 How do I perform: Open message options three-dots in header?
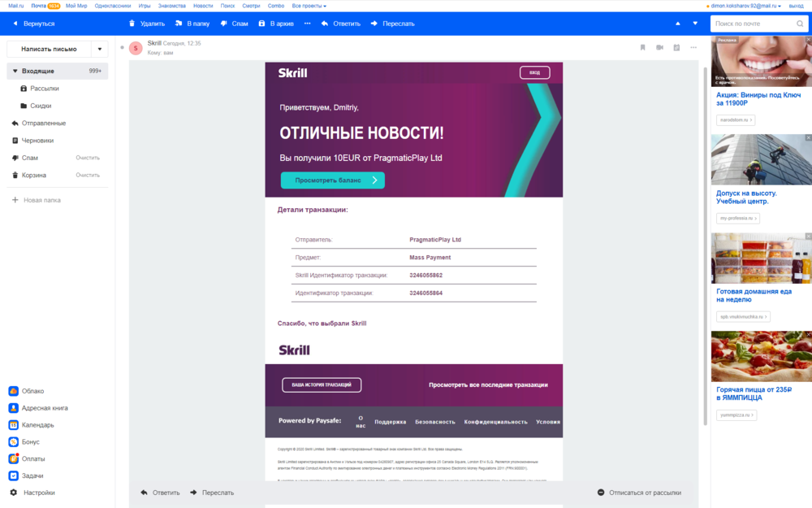coord(693,47)
